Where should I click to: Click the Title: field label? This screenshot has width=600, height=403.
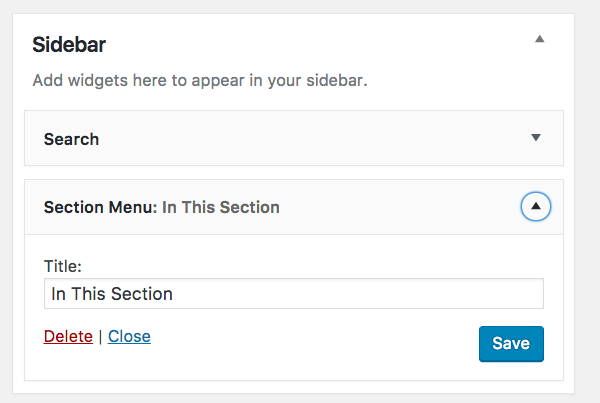[x=63, y=266]
